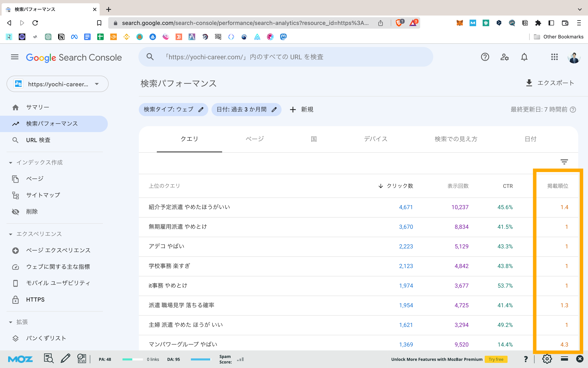Click the last-updated info help icon
This screenshot has width=588, height=368.
(573, 110)
